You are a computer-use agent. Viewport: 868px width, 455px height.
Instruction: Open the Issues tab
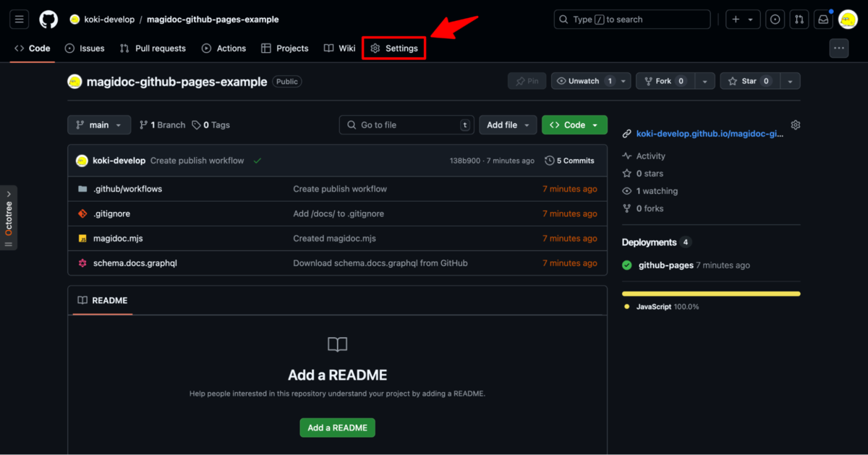point(85,48)
